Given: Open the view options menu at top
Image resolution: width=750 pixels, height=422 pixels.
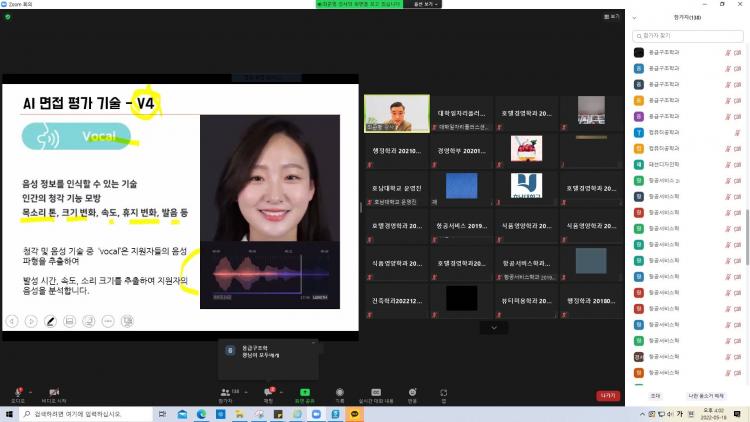Looking at the screenshot, I should tap(424, 4).
